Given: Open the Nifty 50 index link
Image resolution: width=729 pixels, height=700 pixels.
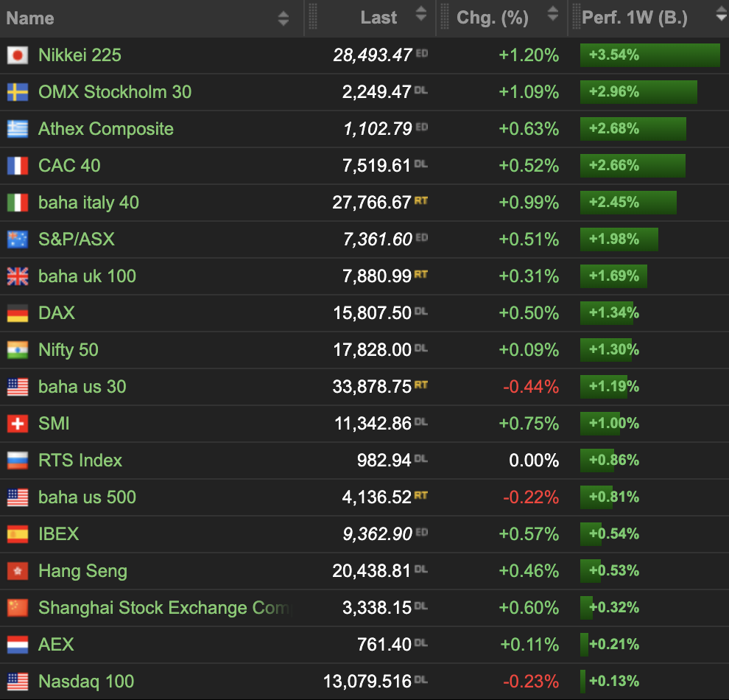Looking at the screenshot, I should coord(68,350).
